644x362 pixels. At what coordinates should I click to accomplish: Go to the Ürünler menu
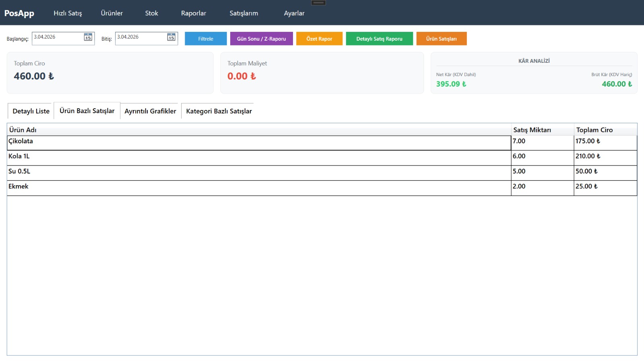[x=112, y=13]
